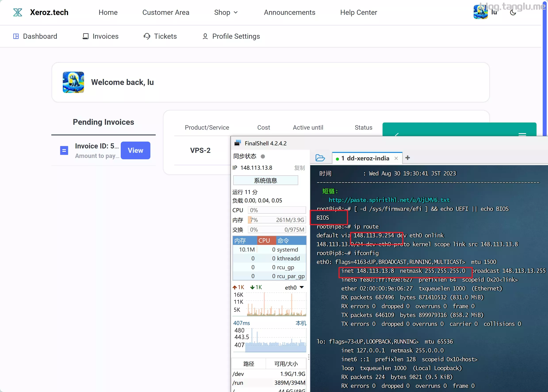Close the dd-xeroz-india tab

[396, 158]
